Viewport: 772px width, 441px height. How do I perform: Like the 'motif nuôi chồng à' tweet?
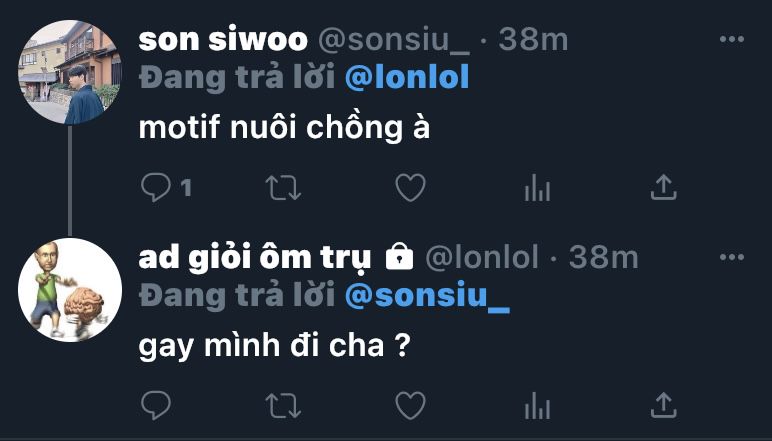pyautogui.click(x=410, y=187)
